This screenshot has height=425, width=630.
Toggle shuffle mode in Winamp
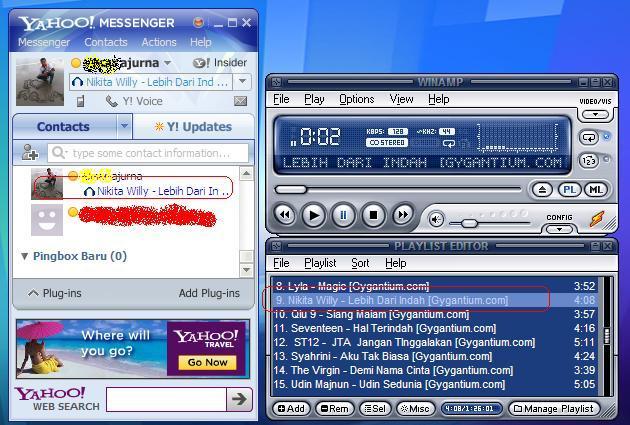(589, 161)
